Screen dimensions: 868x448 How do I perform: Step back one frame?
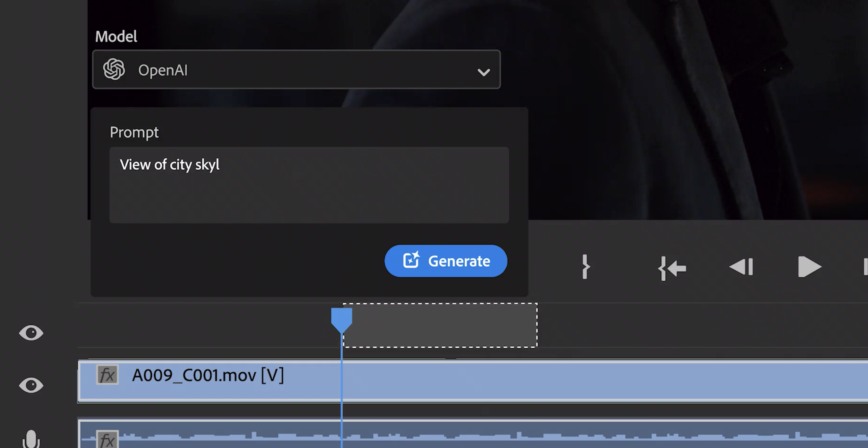coord(741,267)
